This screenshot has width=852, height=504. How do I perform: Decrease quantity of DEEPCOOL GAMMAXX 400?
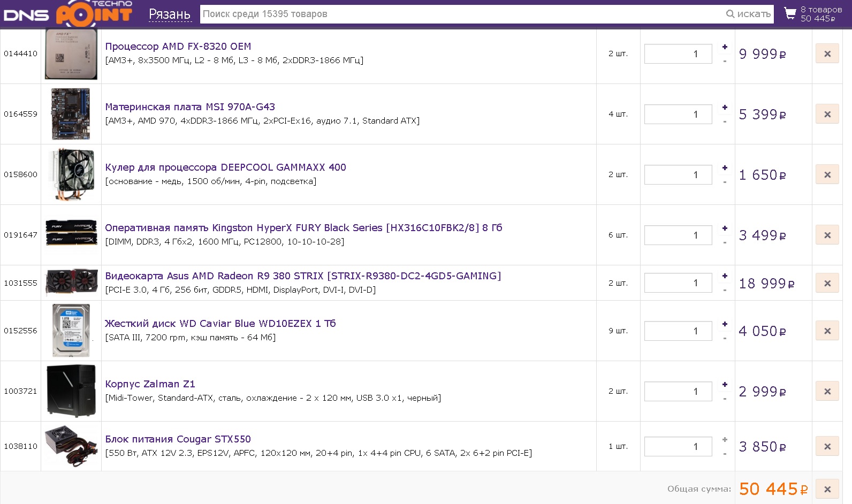[x=725, y=182]
